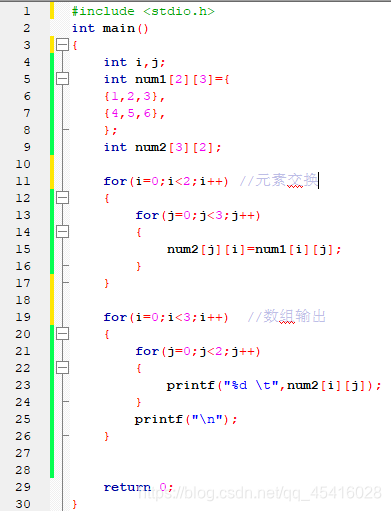Click on the #include <stdio.h> line
Image resolution: width=391 pixels, height=511 pixels.
[143, 11]
